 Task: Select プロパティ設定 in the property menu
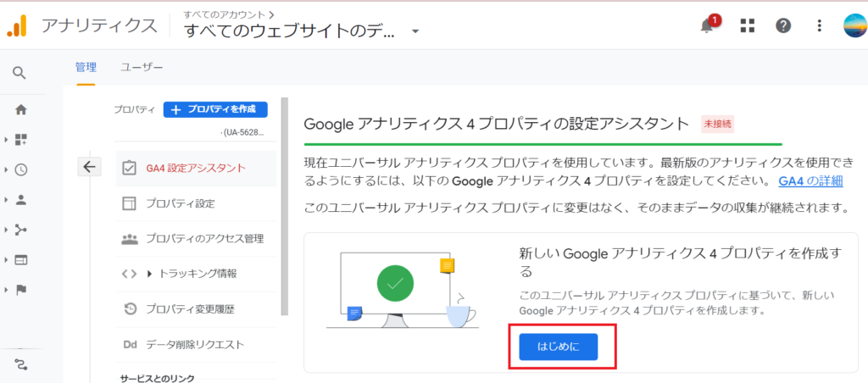[180, 203]
